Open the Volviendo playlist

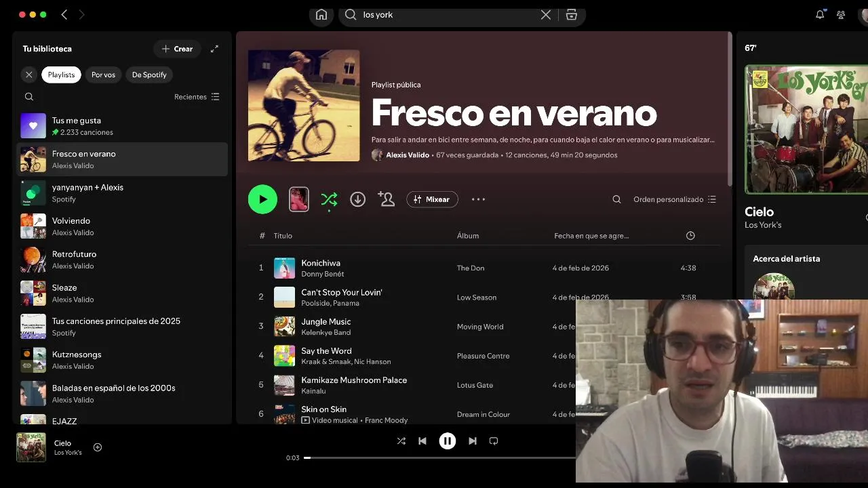tap(122, 226)
